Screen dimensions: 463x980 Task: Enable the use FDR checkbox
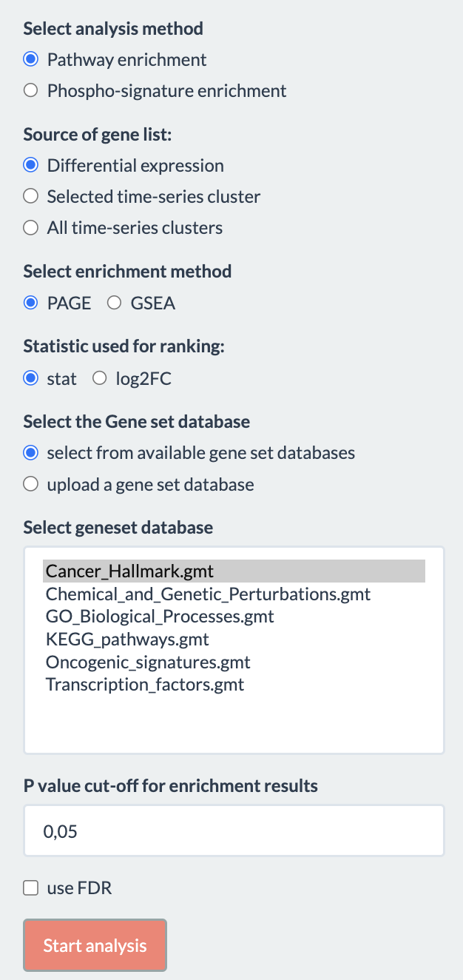click(x=30, y=888)
